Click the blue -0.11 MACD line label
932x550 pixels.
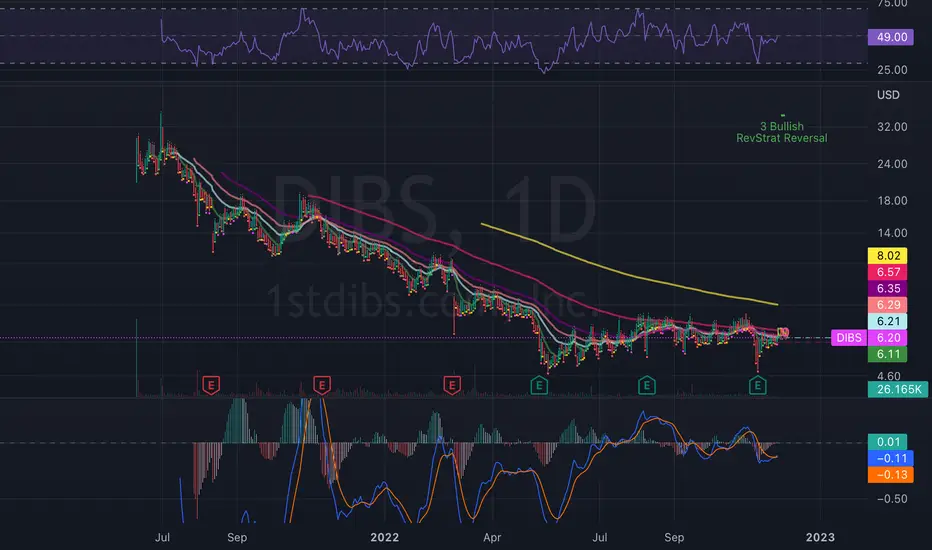click(891, 458)
